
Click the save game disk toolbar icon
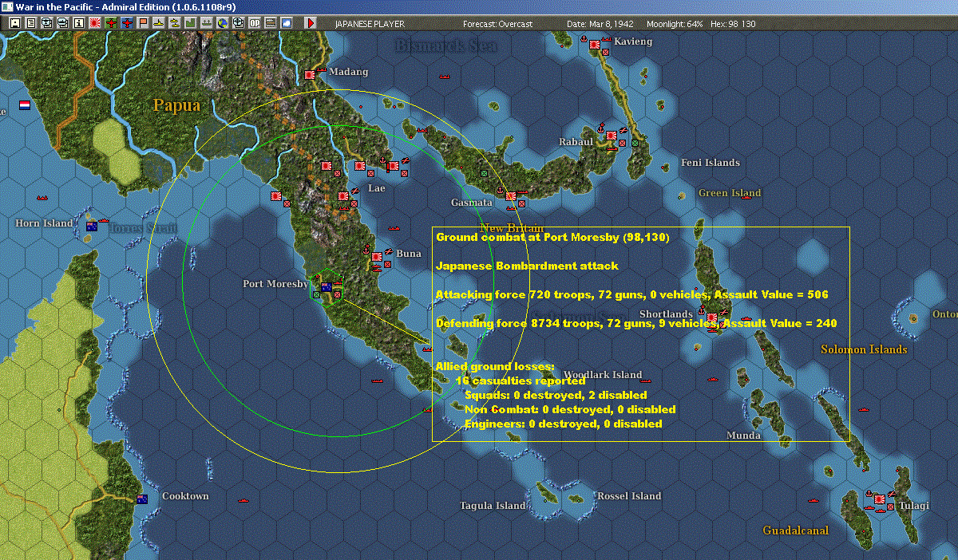(x=15, y=23)
